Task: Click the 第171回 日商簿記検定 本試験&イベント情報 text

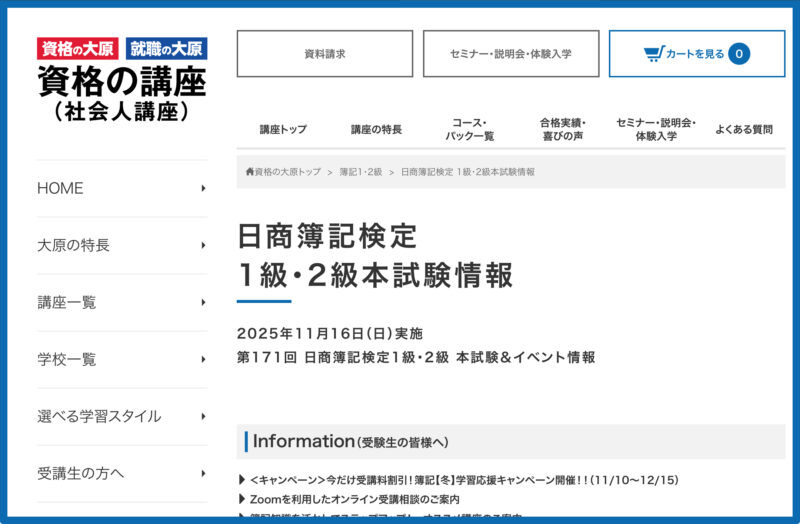Action: coord(416,357)
